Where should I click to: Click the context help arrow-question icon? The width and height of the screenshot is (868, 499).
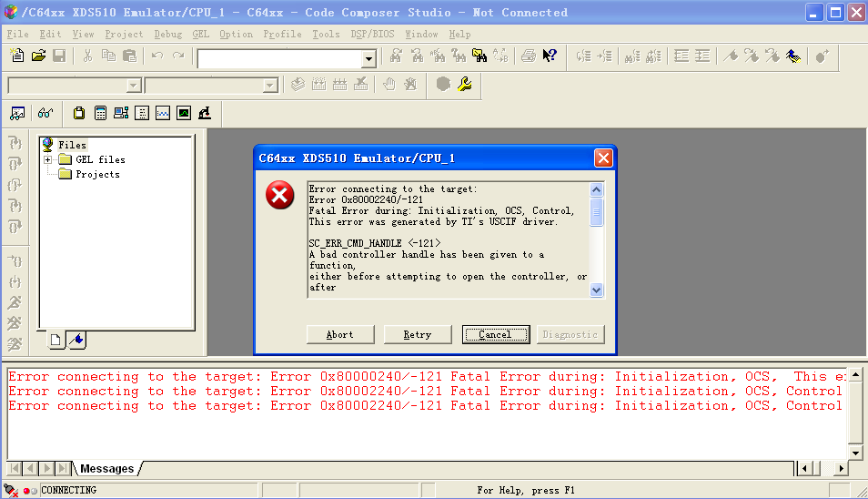[x=550, y=56]
